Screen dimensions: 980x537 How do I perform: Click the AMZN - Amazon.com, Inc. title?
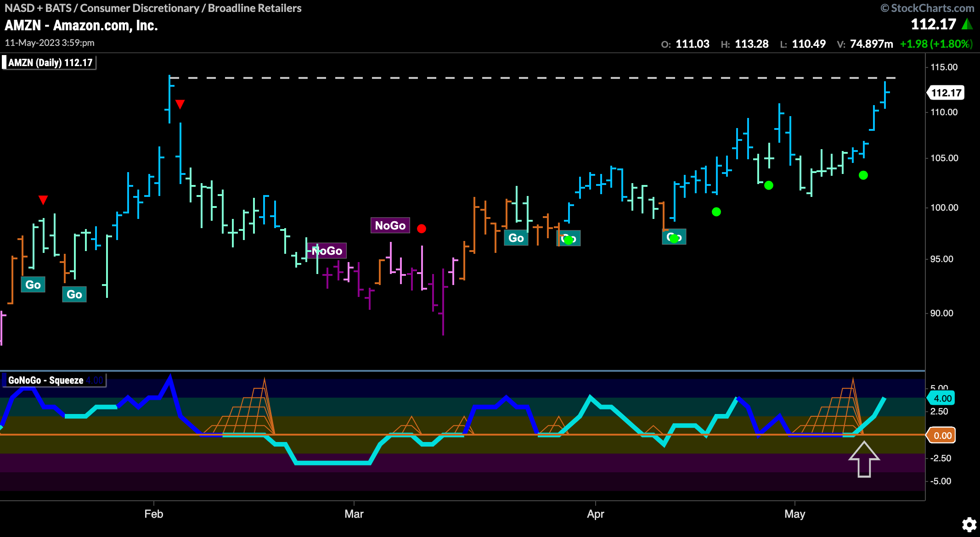(x=81, y=25)
